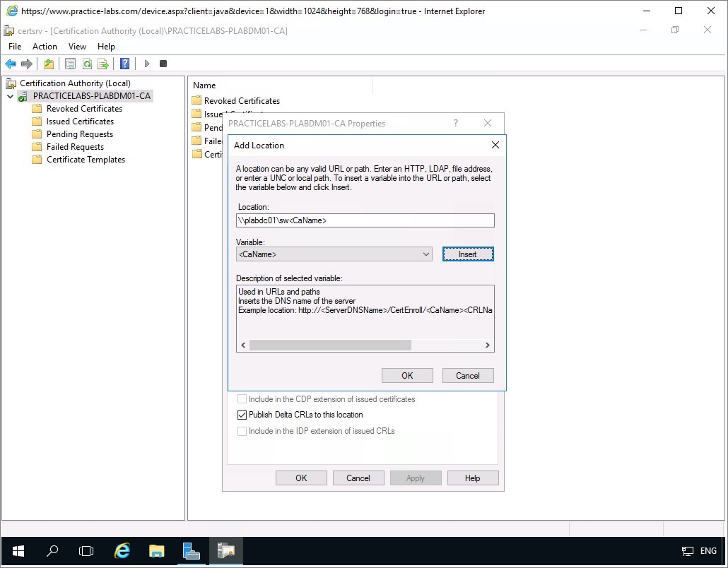Click the ENG language indicator
The image size is (728, 568).
[x=708, y=551]
